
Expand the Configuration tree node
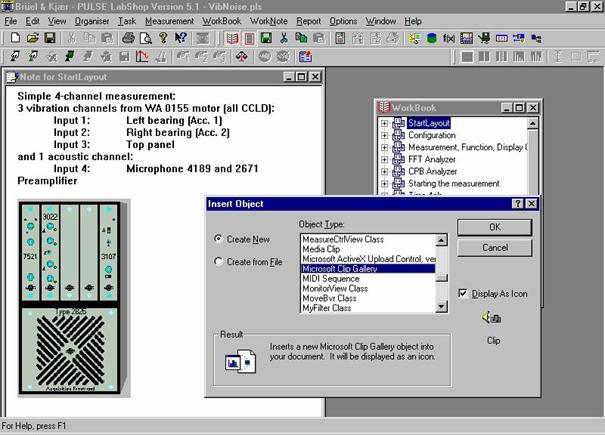[x=385, y=135]
